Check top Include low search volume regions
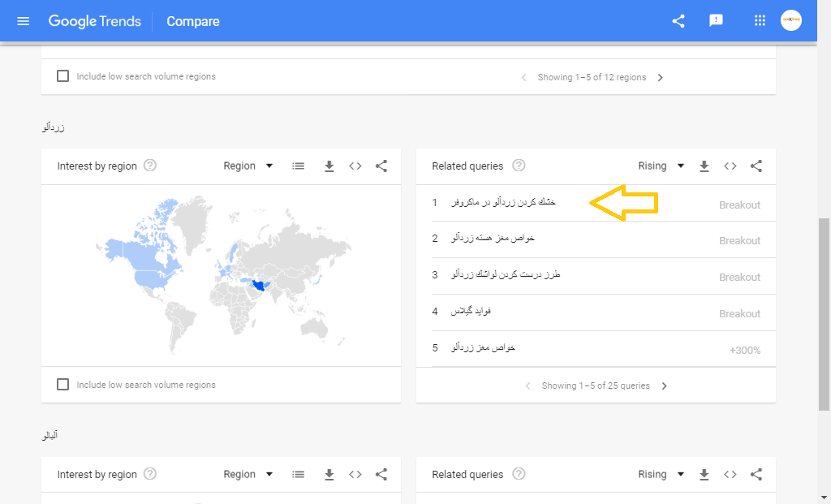 click(63, 76)
